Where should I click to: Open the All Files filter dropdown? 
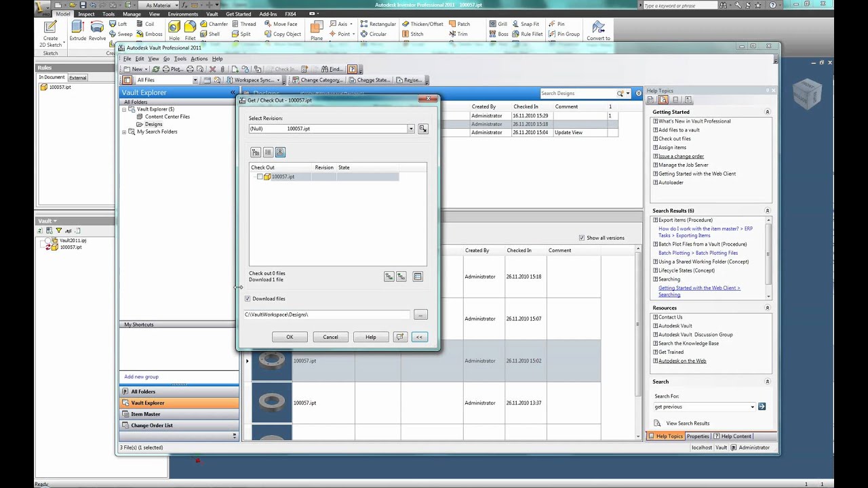pos(195,80)
